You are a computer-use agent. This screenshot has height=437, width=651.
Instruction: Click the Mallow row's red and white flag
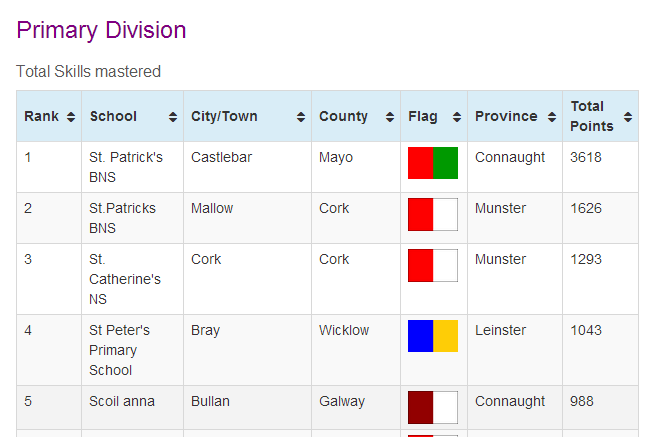pyautogui.click(x=433, y=214)
